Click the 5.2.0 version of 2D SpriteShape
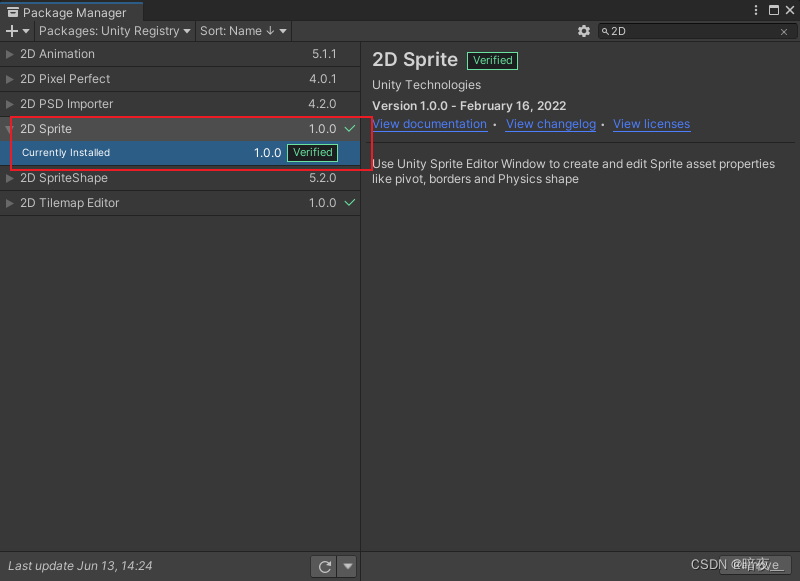This screenshot has height=581, width=800. 322,178
